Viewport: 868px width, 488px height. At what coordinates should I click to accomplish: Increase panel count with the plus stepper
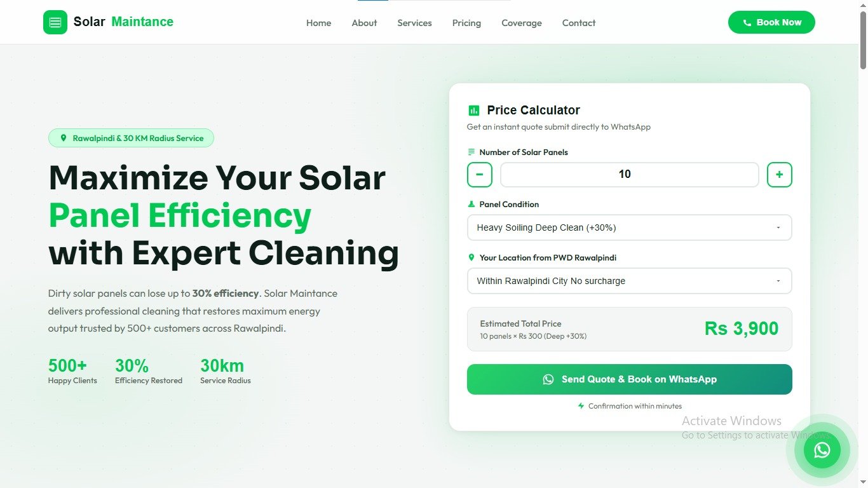(x=779, y=174)
